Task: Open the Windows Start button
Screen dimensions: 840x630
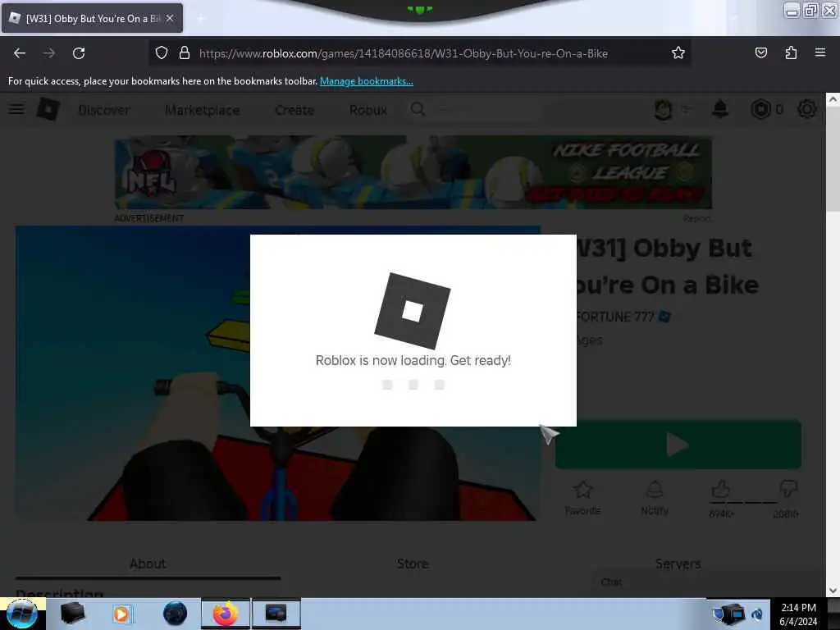Action: [x=22, y=614]
